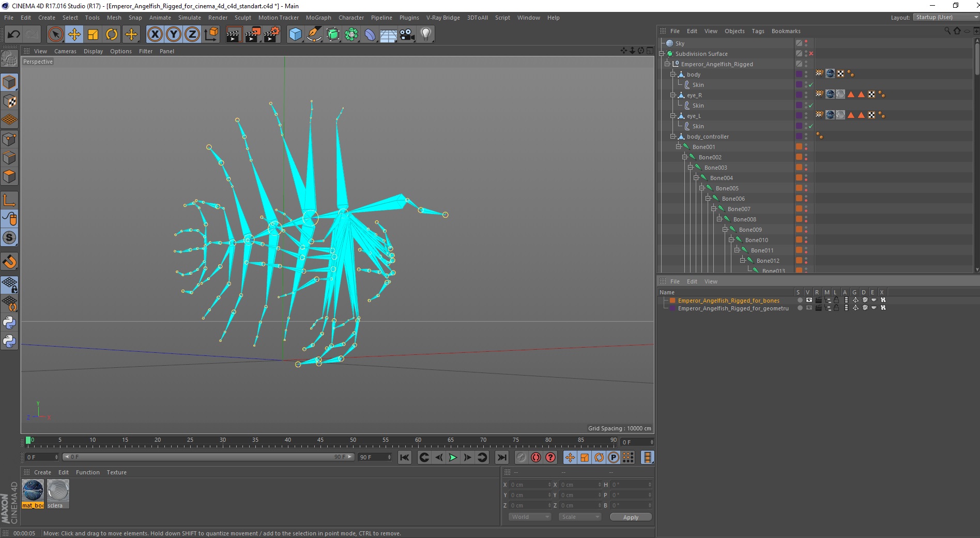Image resolution: width=980 pixels, height=538 pixels.
Task: Open the Array generator icon
Action: coord(351,35)
